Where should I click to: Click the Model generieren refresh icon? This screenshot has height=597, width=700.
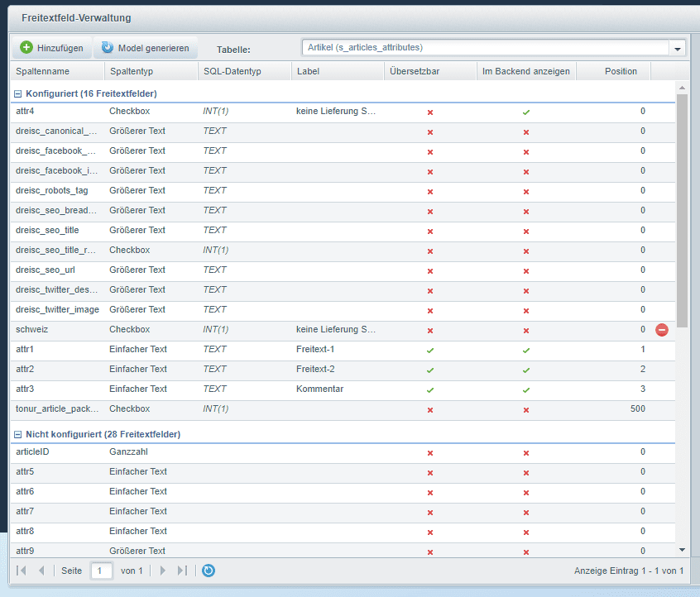tap(108, 48)
